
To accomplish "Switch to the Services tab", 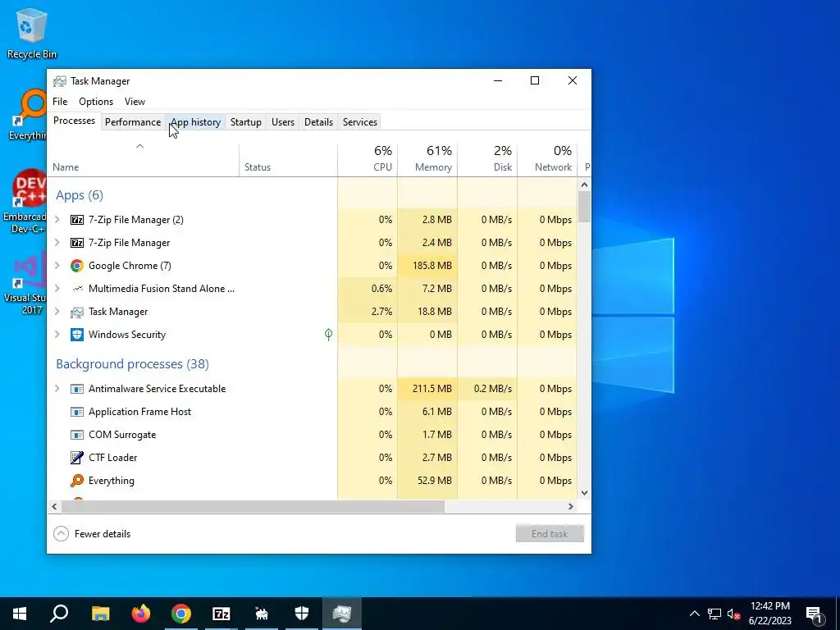I will 360,122.
